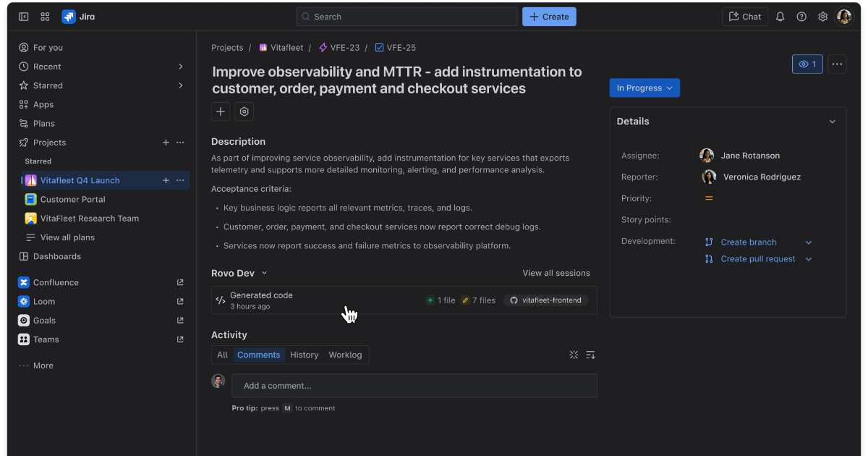The image size is (868, 456).
Task: Select the Worklog tab
Action: [x=345, y=355]
